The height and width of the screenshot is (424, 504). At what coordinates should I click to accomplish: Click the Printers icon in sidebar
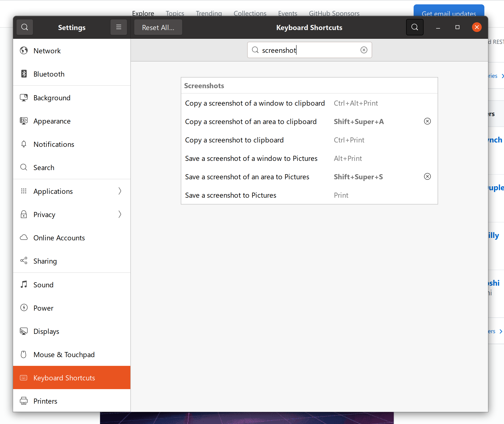pos(24,401)
